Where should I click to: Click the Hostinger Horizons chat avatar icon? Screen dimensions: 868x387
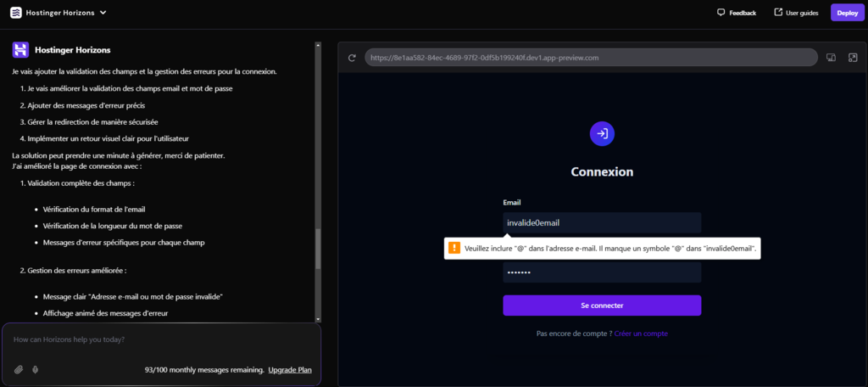20,50
